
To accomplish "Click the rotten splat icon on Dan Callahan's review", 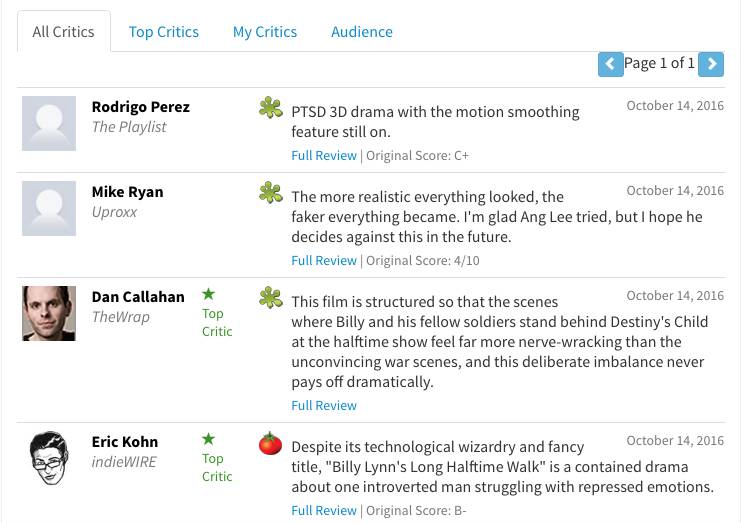I will pos(270,298).
